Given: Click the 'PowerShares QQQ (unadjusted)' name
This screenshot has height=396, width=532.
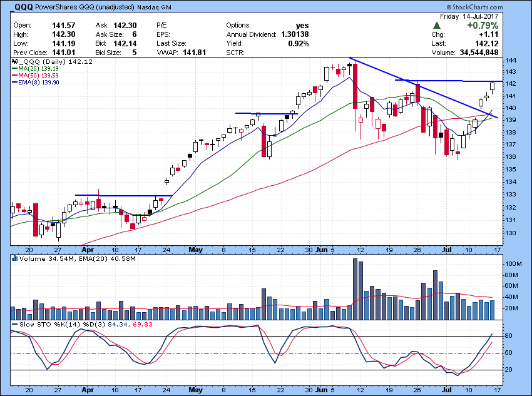Looking at the screenshot, I should [84, 7].
